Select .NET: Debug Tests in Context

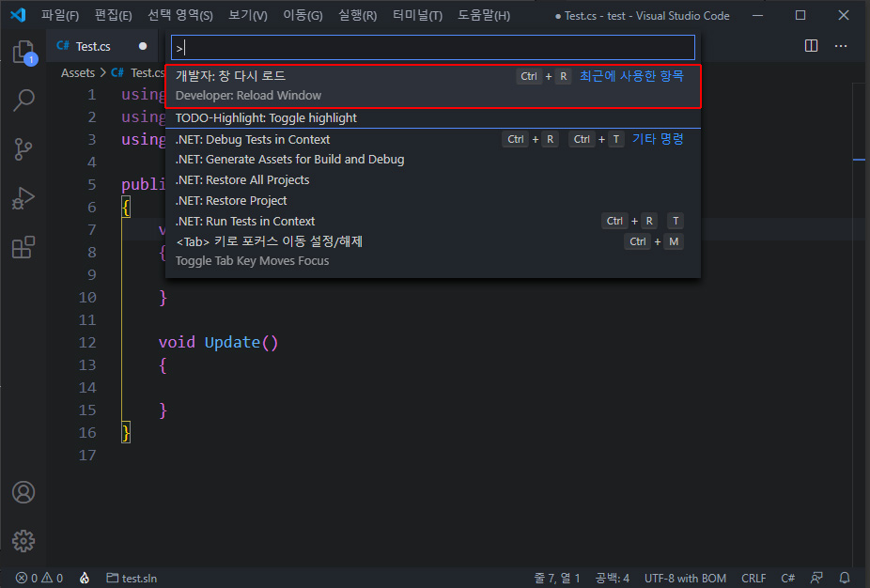[433, 139]
